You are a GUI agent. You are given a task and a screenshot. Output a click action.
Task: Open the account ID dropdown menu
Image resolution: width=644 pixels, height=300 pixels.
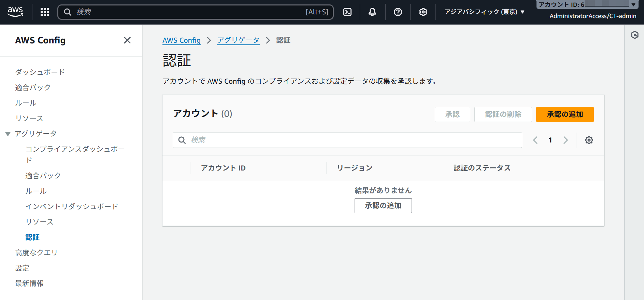click(587, 5)
